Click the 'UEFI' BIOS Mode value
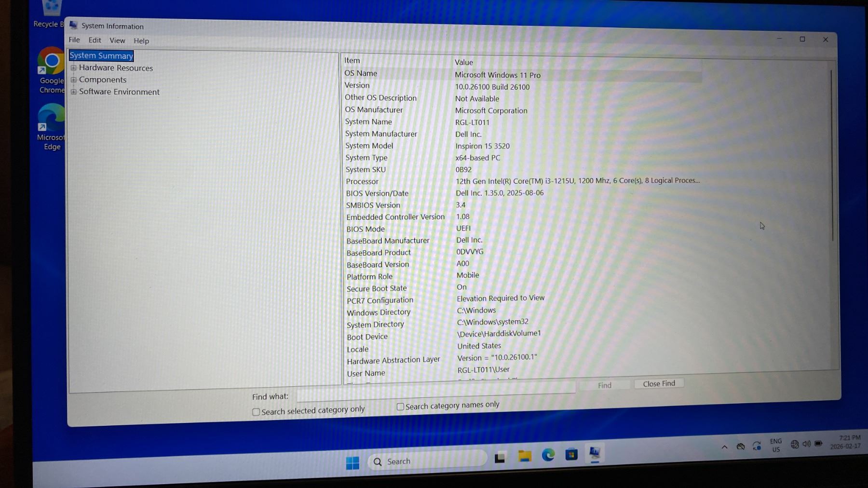The height and width of the screenshot is (488, 868). click(463, 228)
